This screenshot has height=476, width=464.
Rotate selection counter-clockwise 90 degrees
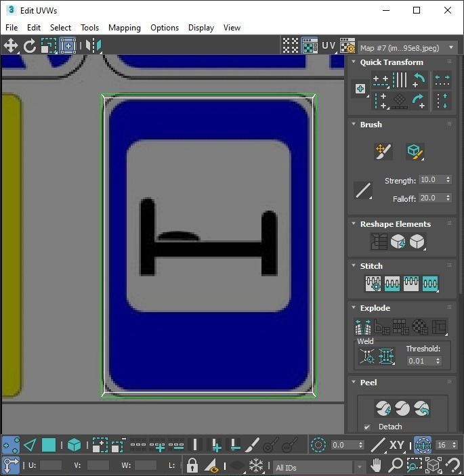pos(419,81)
